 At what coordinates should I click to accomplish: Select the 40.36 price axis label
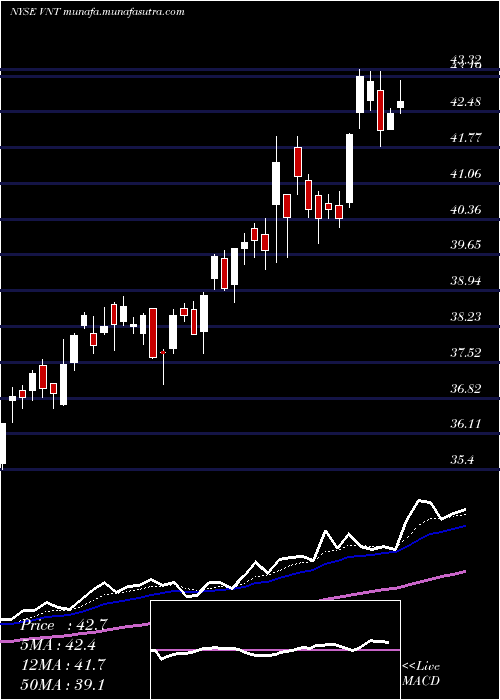coord(466,209)
